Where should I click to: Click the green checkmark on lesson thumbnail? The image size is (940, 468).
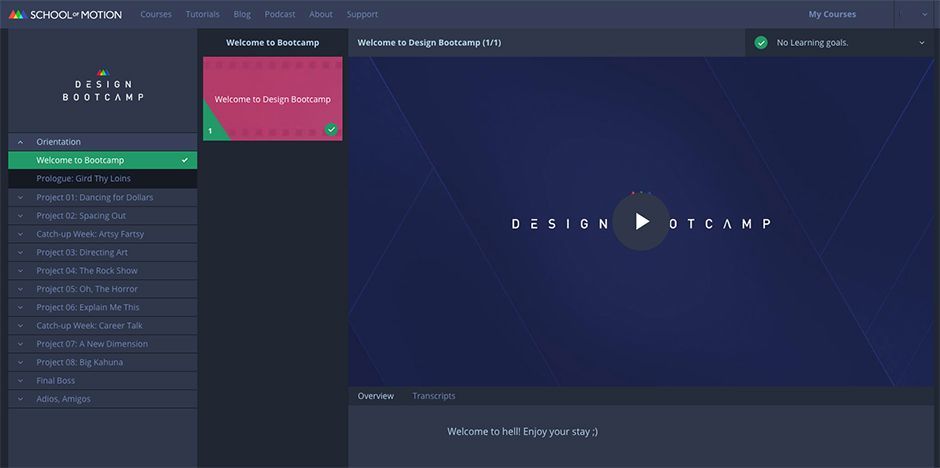click(331, 129)
